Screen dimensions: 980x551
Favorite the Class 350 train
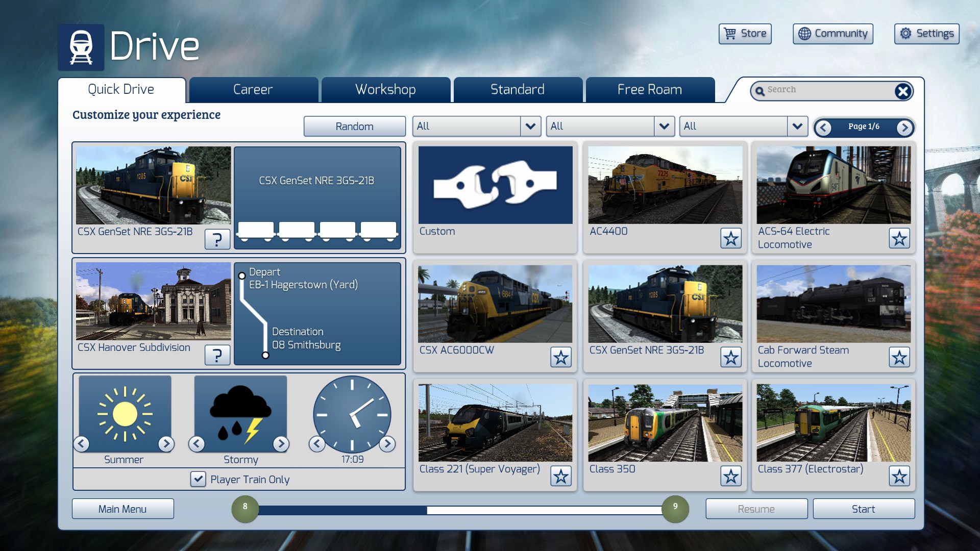point(731,476)
